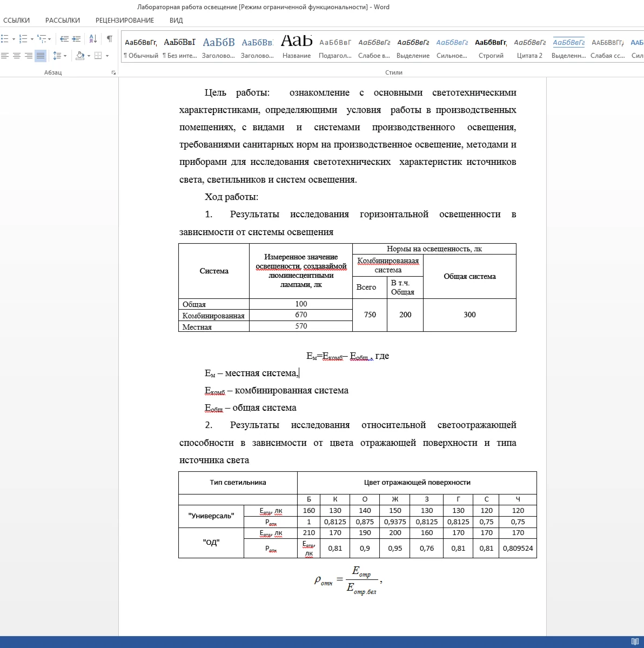The height and width of the screenshot is (648, 644).
Task: Click 'Em – местная система,' line
Action: (x=251, y=373)
